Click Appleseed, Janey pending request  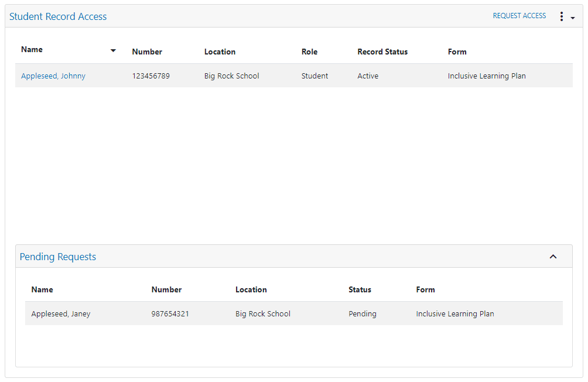point(61,313)
